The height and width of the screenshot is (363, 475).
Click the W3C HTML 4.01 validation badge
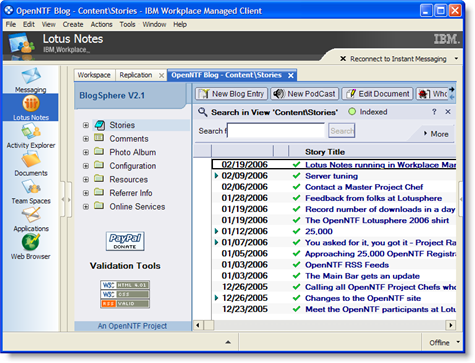click(125, 285)
